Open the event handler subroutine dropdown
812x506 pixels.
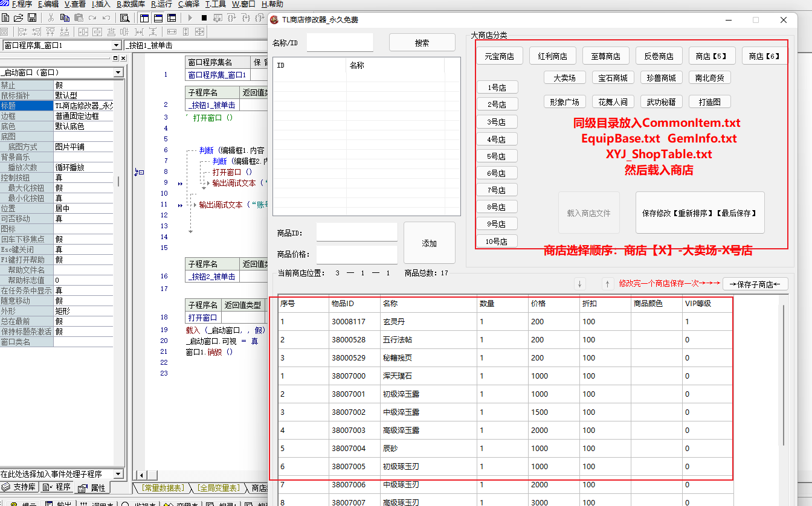(x=118, y=474)
